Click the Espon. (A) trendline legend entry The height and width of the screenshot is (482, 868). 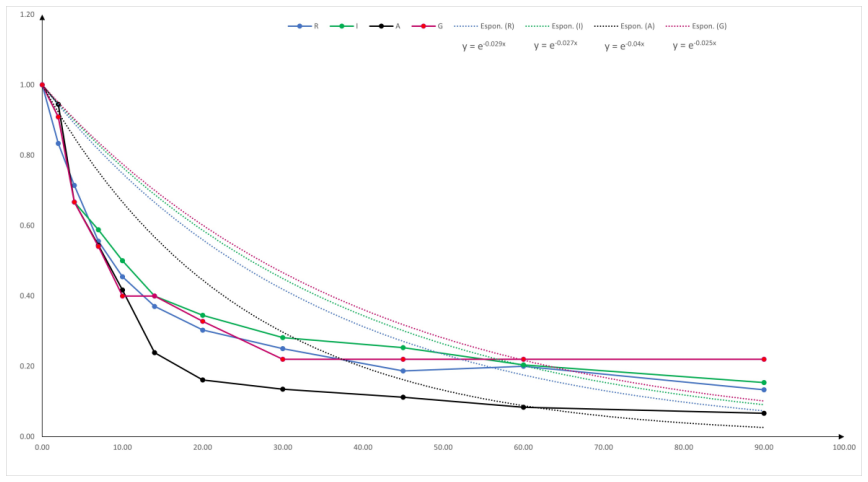click(624, 26)
